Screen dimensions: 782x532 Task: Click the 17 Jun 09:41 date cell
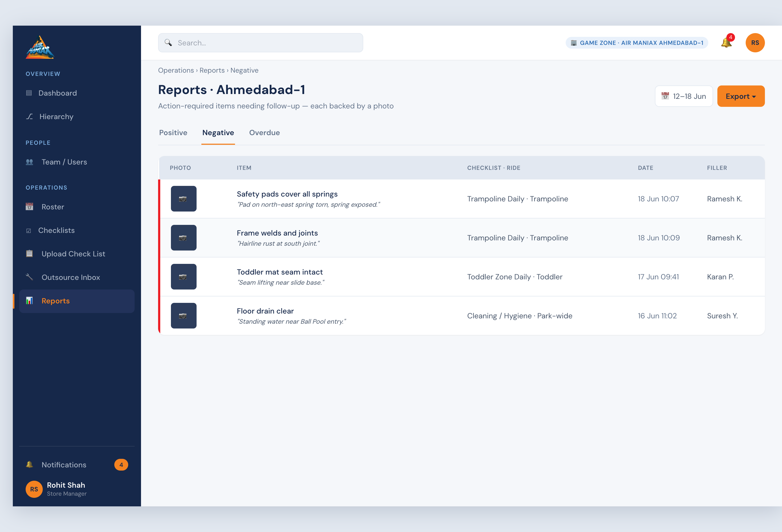click(x=659, y=277)
